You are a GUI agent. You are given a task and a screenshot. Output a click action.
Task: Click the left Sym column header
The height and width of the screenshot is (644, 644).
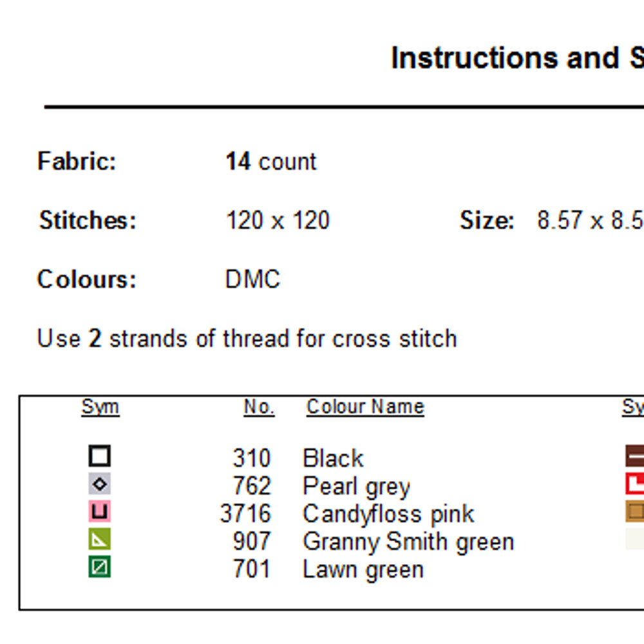(x=100, y=407)
